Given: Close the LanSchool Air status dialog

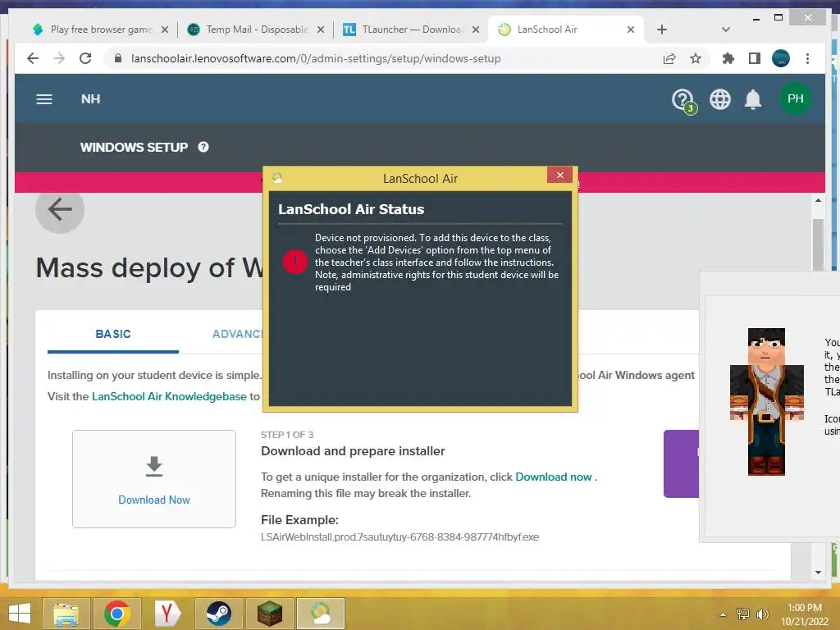Looking at the screenshot, I should (x=559, y=176).
